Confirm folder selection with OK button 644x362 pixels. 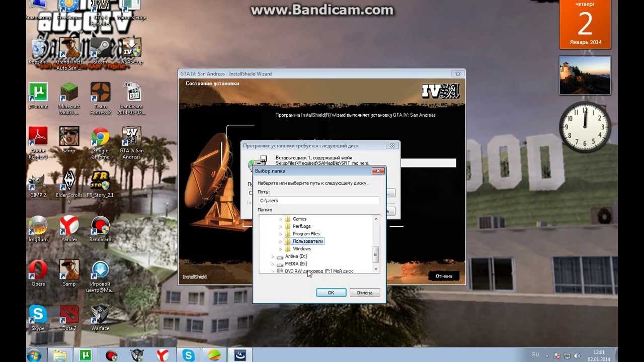click(x=331, y=293)
